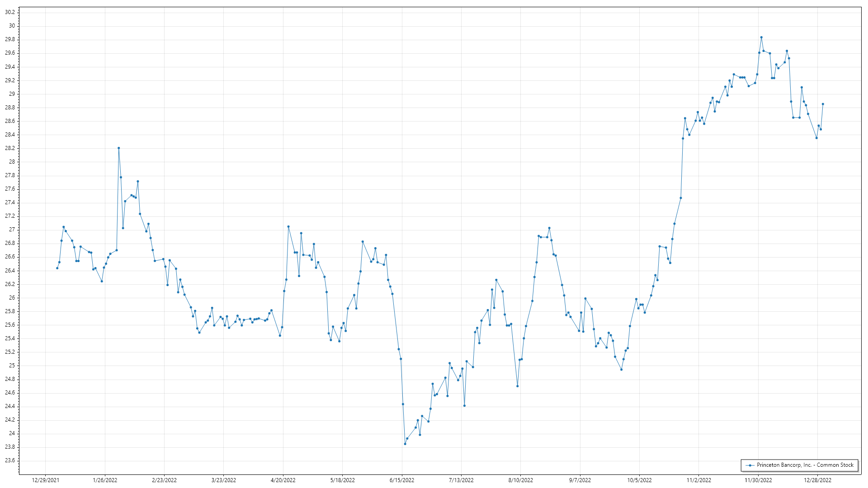This screenshot has width=868, height=488.
Task: Click the 8/10/2022 x-axis date label
Action: pyautogui.click(x=520, y=480)
